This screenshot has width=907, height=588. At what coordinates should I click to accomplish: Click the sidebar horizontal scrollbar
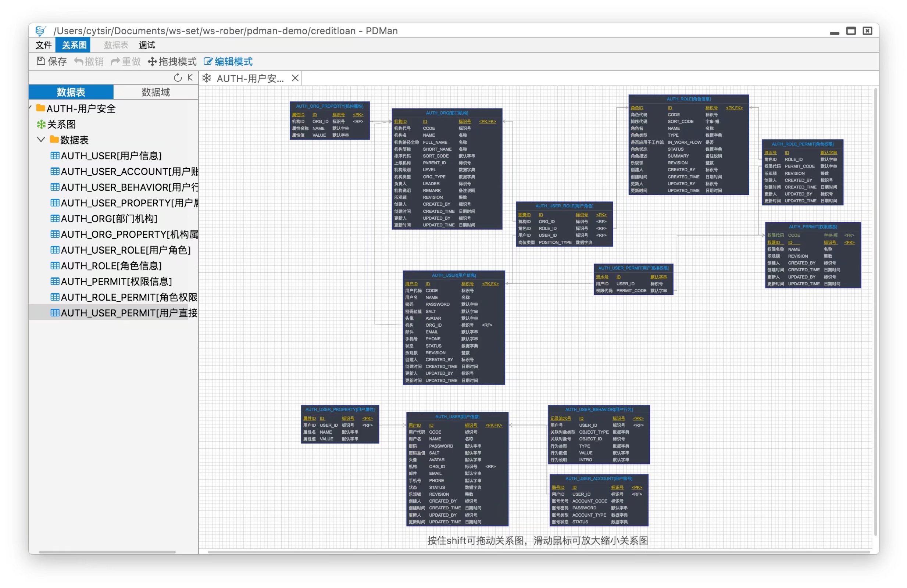(x=107, y=552)
